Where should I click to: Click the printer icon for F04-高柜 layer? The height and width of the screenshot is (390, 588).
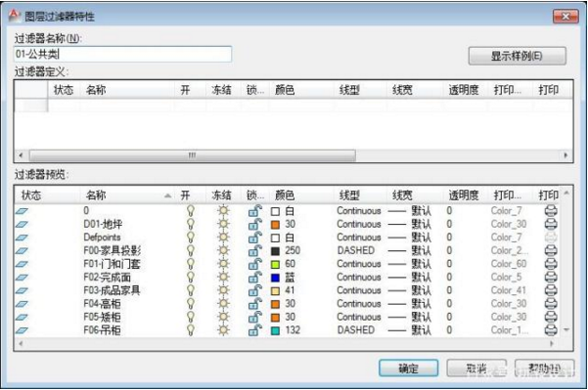(551, 304)
